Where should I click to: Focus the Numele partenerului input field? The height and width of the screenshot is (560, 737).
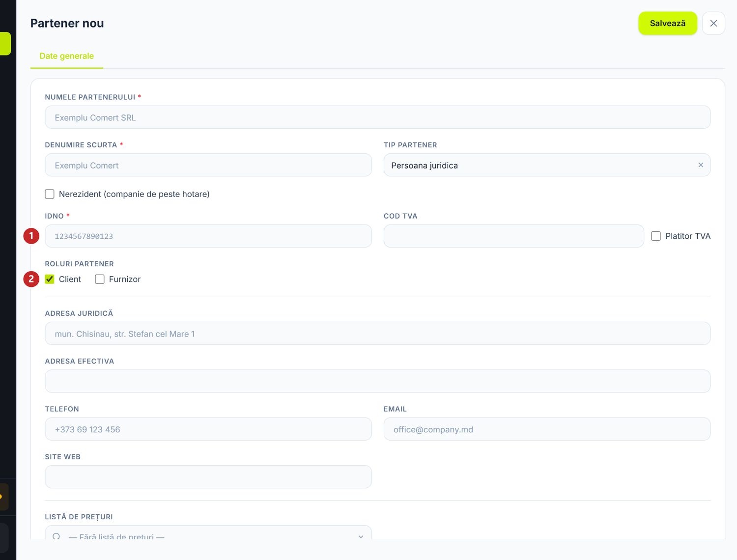pyautogui.click(x=377, y=117)
